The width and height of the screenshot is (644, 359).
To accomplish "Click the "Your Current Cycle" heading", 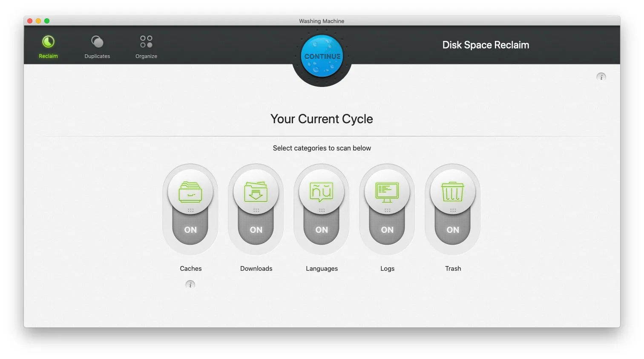I will (322, 119).
